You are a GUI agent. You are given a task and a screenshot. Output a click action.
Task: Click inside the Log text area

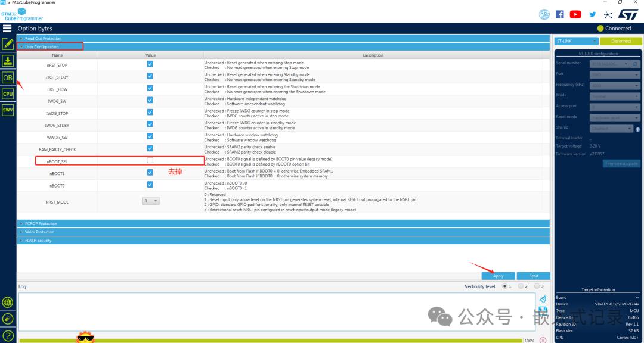(277, 312)
